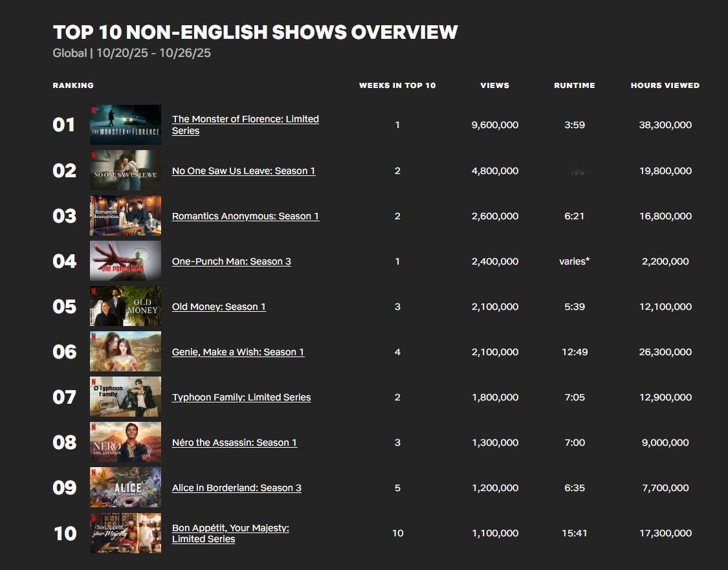
Task: Click Old Money poster thumbnail
Action: tap(126, 306)
